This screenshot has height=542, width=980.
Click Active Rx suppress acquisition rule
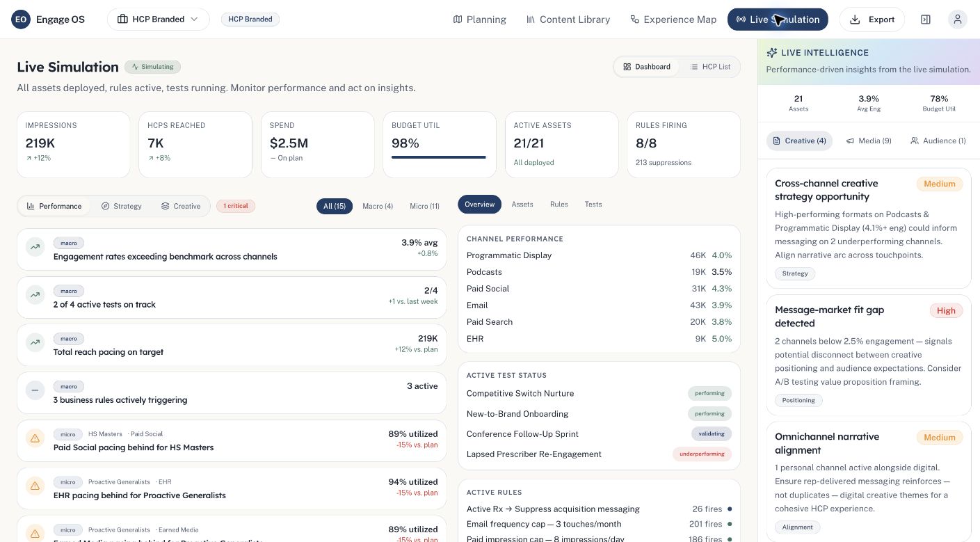pos(599,509)
